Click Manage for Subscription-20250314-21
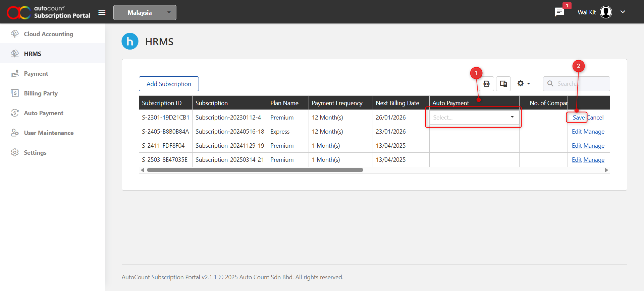The height and width of the screenshot is (291, 644). [594, 160]
